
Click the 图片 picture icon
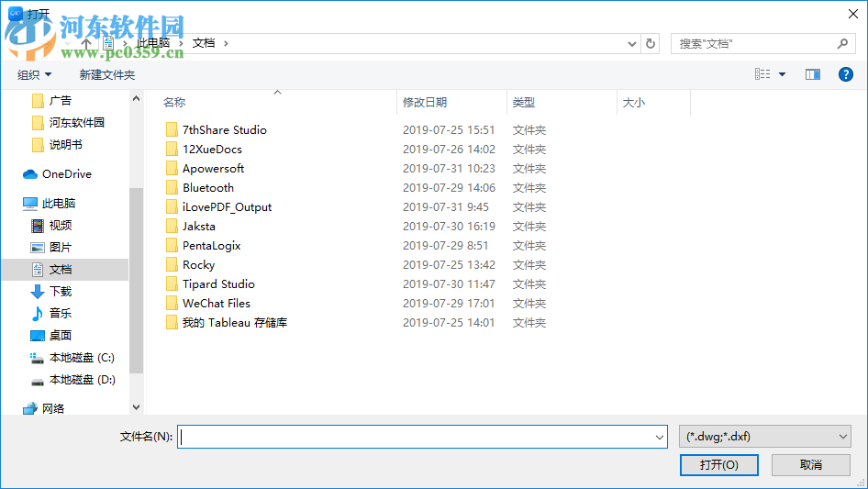pyautogui.click(x=37, y=248)
